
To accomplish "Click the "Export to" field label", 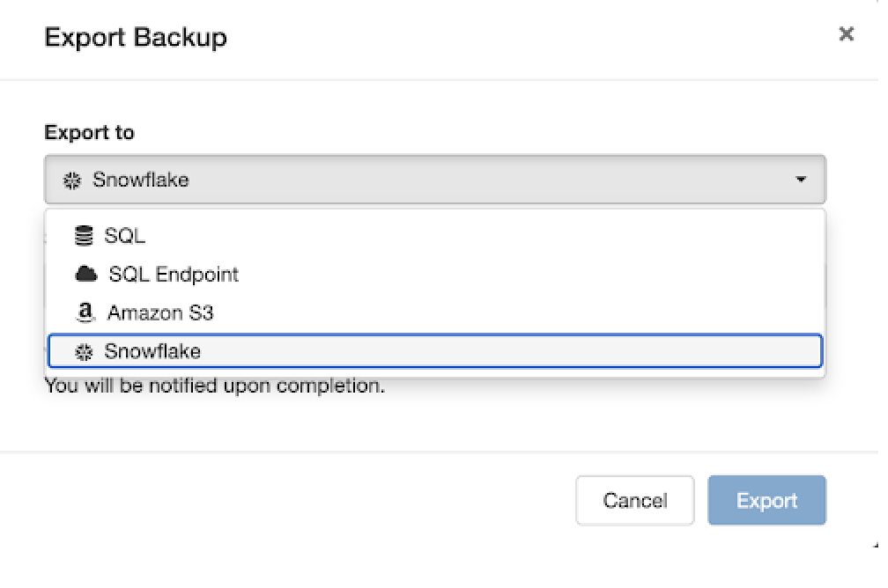I will click(89, 133).
